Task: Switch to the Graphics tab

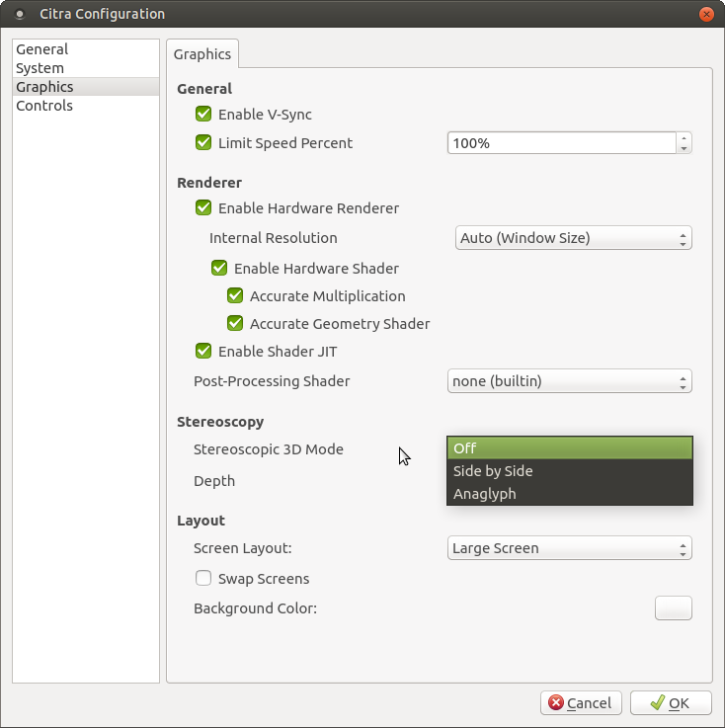Action: 202,54
